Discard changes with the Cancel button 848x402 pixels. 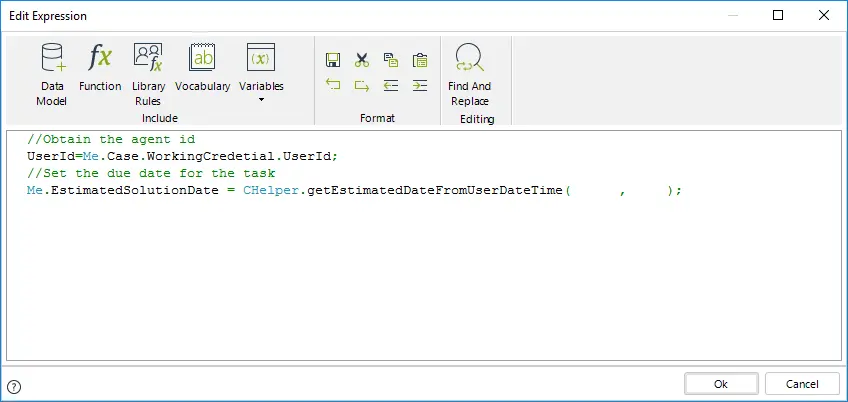[802, 384]
